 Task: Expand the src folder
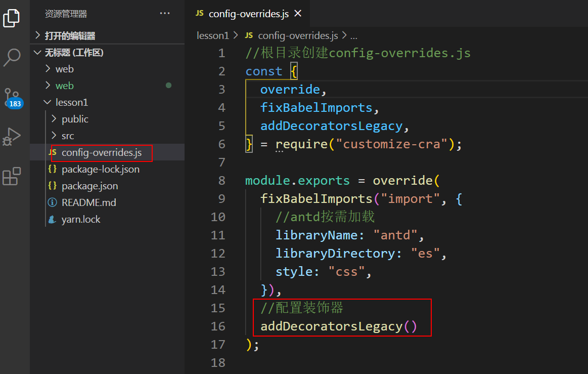coord(68,136)
